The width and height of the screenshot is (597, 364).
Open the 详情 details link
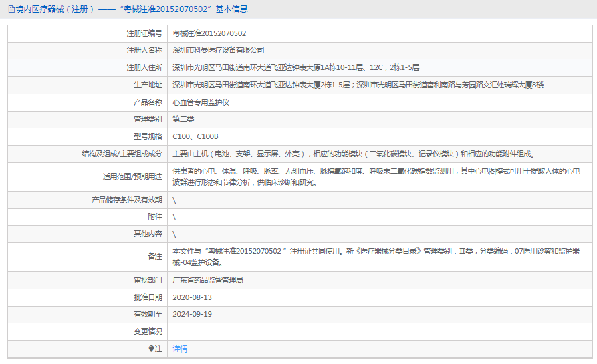(x=180, y=349)
